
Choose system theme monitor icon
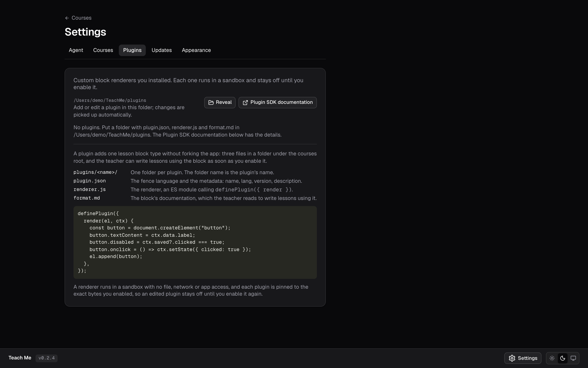(x=573, y=358)
